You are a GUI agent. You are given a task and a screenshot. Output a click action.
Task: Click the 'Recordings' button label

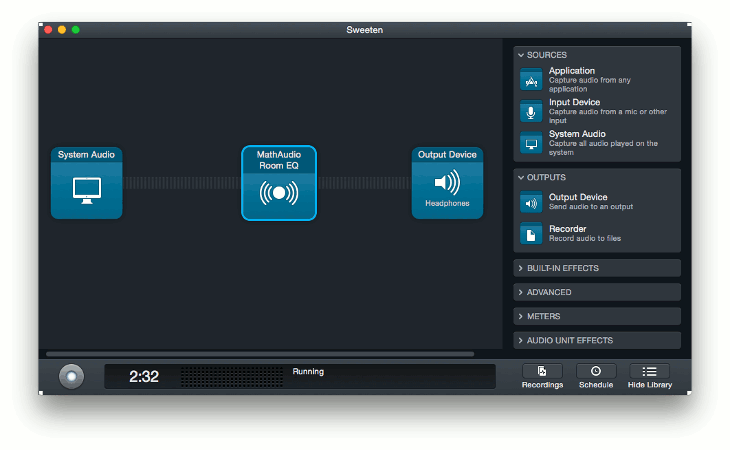click(542, 385)
